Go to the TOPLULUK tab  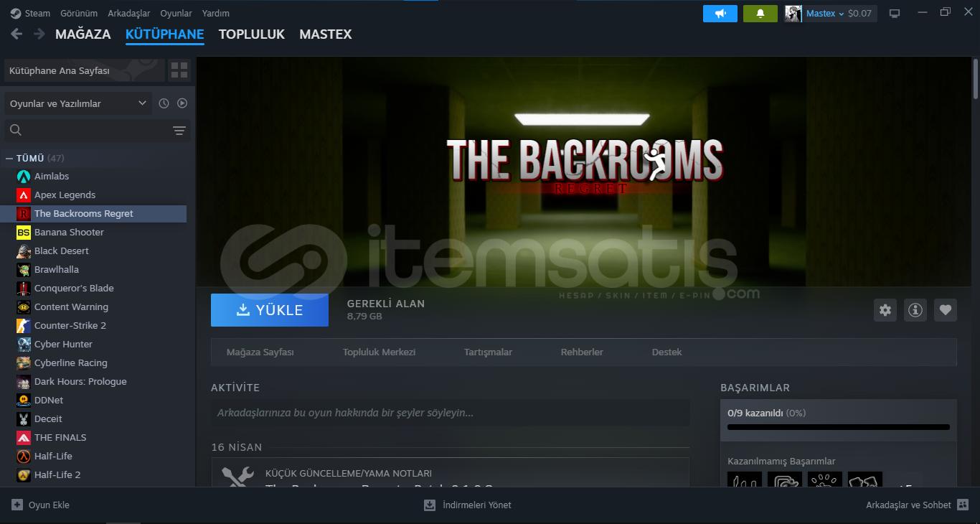pos(252,34)
